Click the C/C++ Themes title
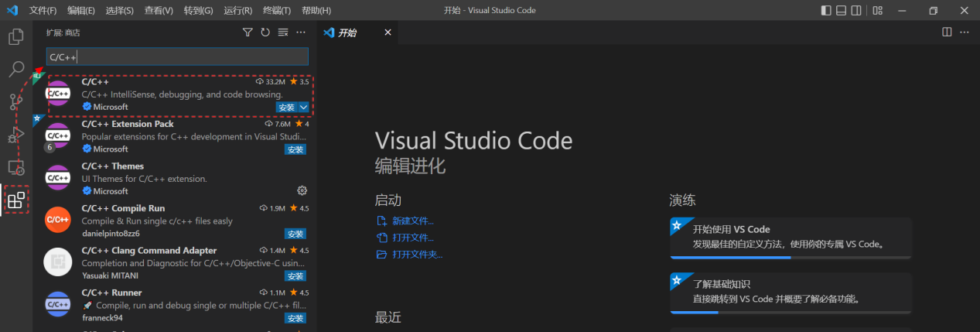Image resolution: width=980 pixels, height=332 pixels. coord(113,166)
